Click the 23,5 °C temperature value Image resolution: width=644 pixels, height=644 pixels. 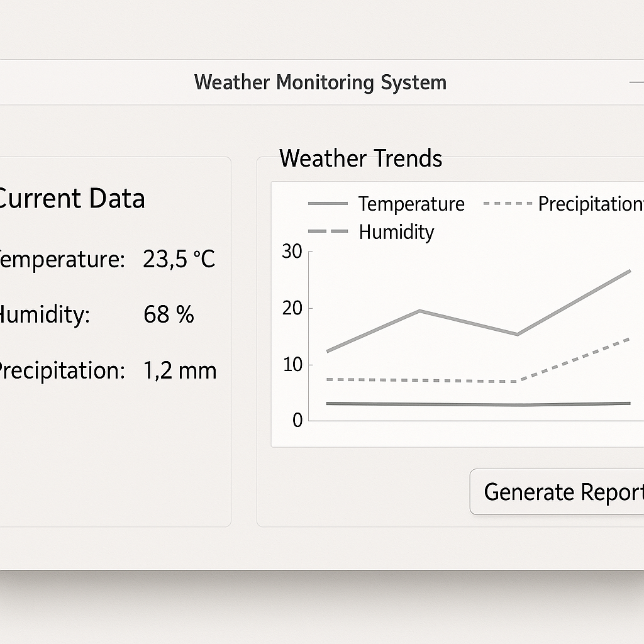pos(179,258)
